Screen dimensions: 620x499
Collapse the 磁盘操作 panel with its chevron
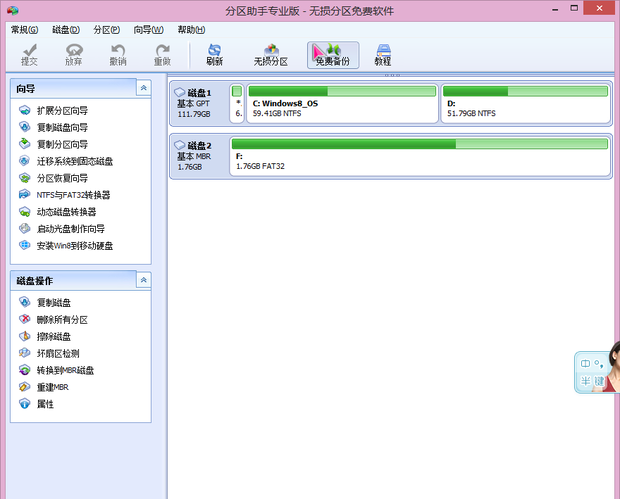143,280
